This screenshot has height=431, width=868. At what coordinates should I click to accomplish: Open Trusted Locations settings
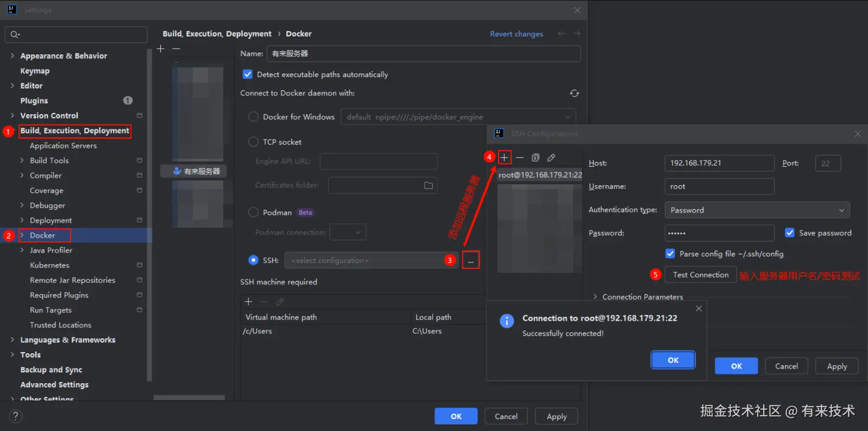click(61, 325)
